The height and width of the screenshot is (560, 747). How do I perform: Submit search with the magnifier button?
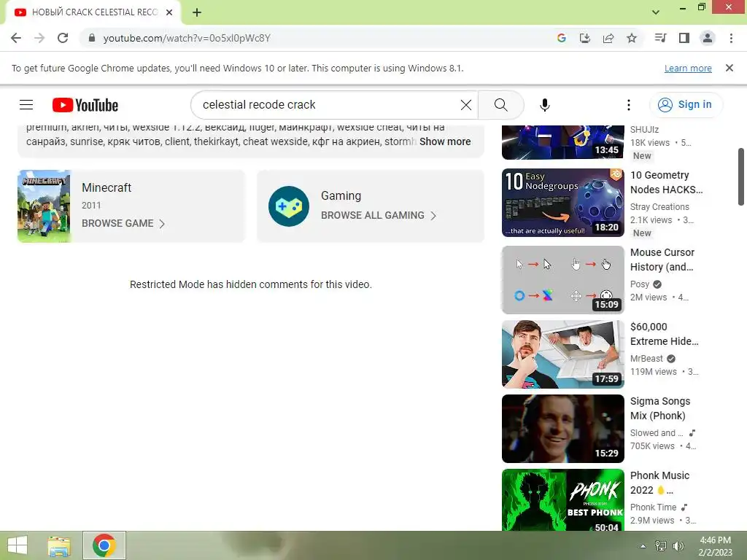pos(500,105)
